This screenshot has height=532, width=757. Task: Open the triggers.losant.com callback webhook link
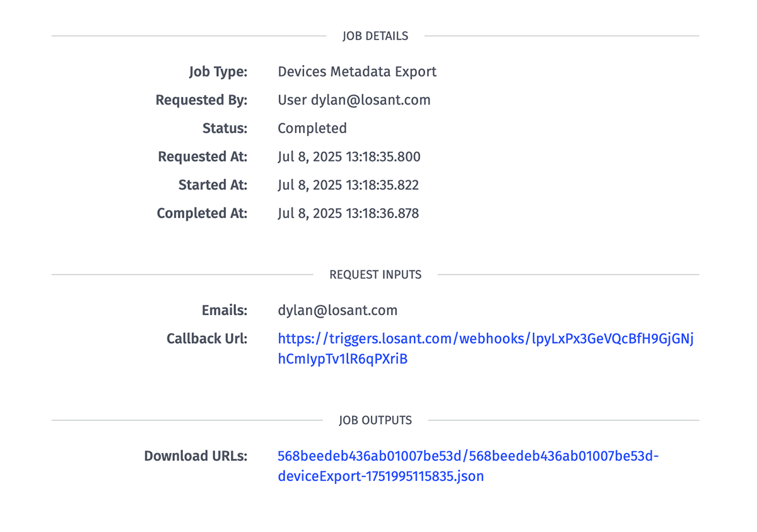[x=485, y=339]
